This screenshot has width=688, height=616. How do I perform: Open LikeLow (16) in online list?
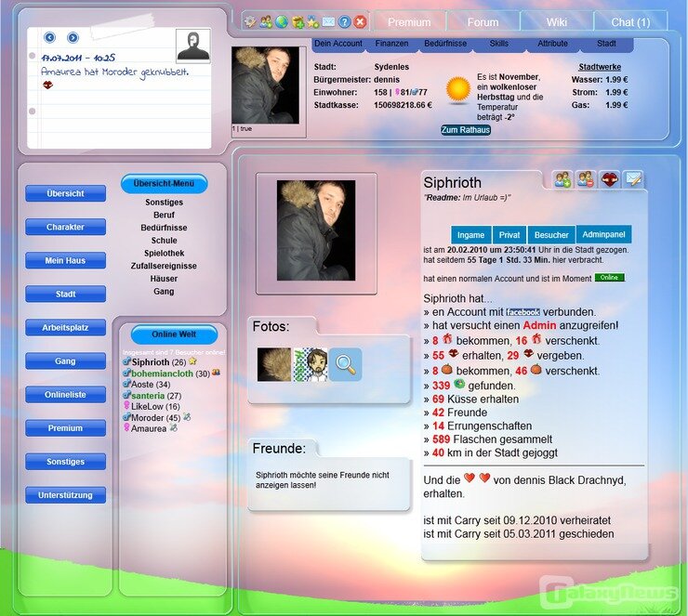pyautogui.click(x=155, y=406)
